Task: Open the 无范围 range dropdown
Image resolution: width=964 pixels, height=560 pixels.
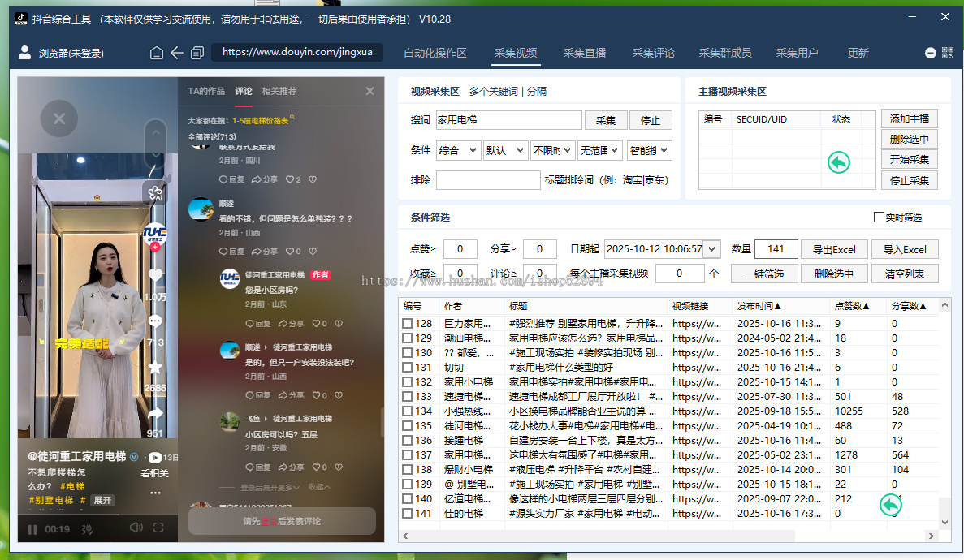Action: [x=599, y=151]
